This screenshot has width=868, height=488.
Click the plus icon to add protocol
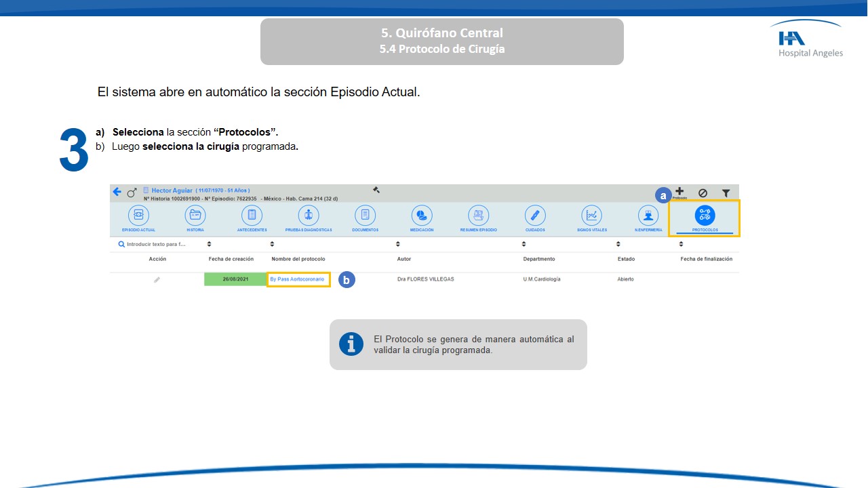[679, 192]
